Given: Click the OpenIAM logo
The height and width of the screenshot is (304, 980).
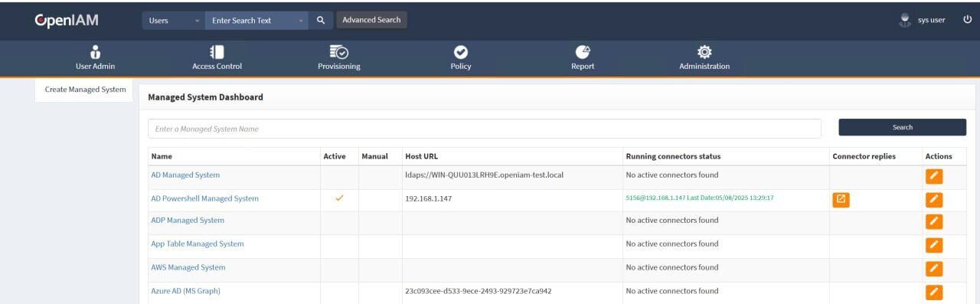Looking at the screenshot, I should click(x=66, y=20).
